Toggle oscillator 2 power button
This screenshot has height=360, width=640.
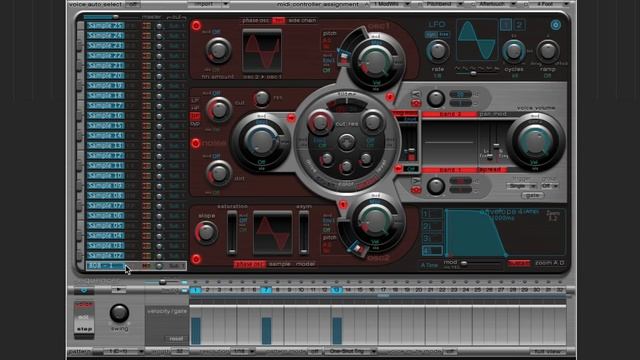[x=196, y=259]
